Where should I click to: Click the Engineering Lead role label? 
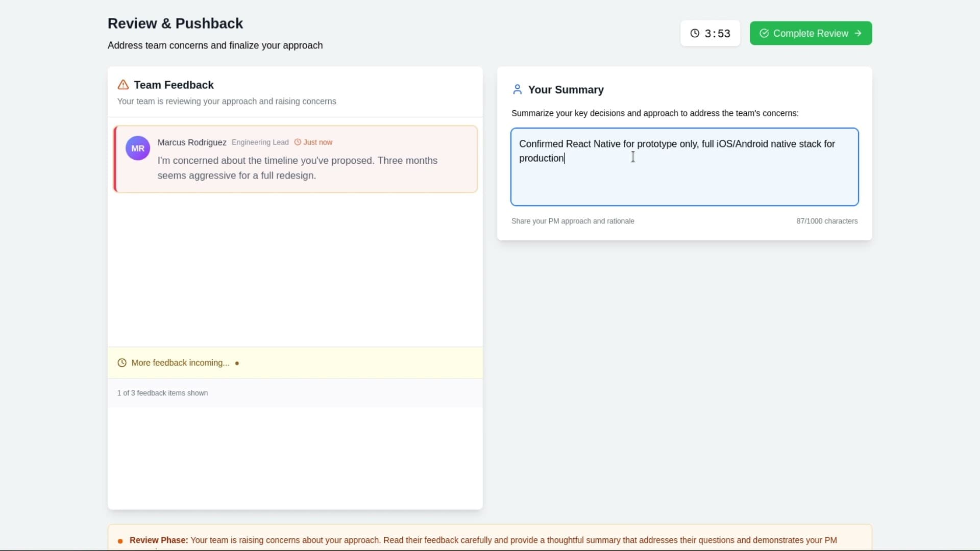(x=260, y=142)
